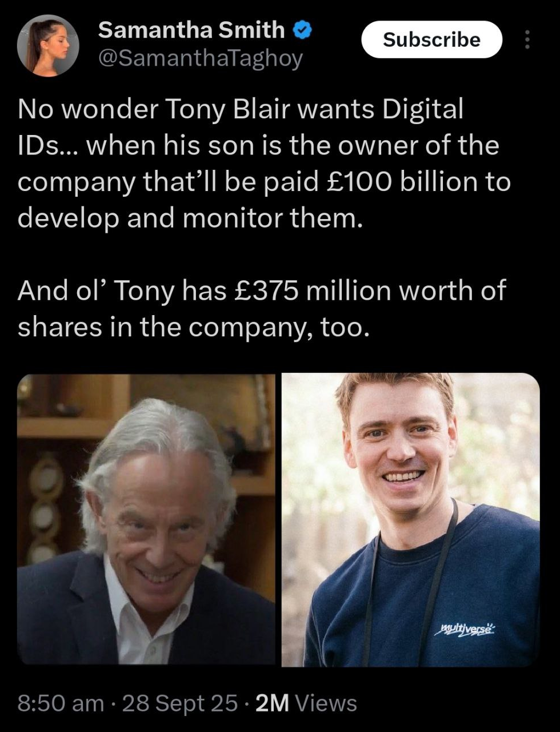The image size is (560, 732).
Task: Open the 2M Views count
Action: pos(306,703)
